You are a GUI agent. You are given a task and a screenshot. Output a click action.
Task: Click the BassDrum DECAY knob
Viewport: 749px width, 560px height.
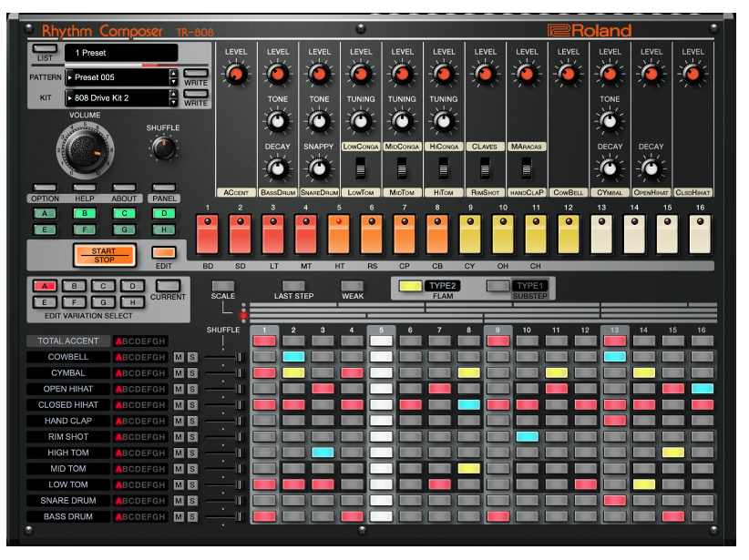tap(278, 168)
